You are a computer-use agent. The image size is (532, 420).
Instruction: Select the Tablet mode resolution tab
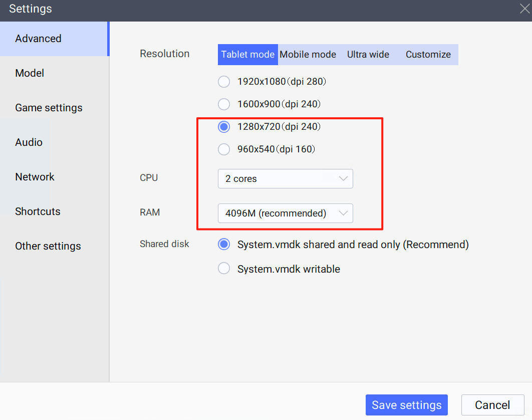(247, 55)
